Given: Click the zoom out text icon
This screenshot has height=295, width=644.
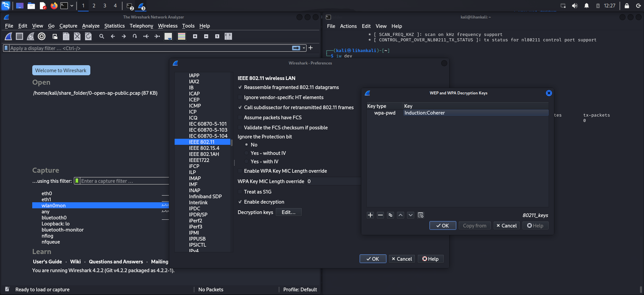Looking at the screenshot, I should [x=206, y=36].
